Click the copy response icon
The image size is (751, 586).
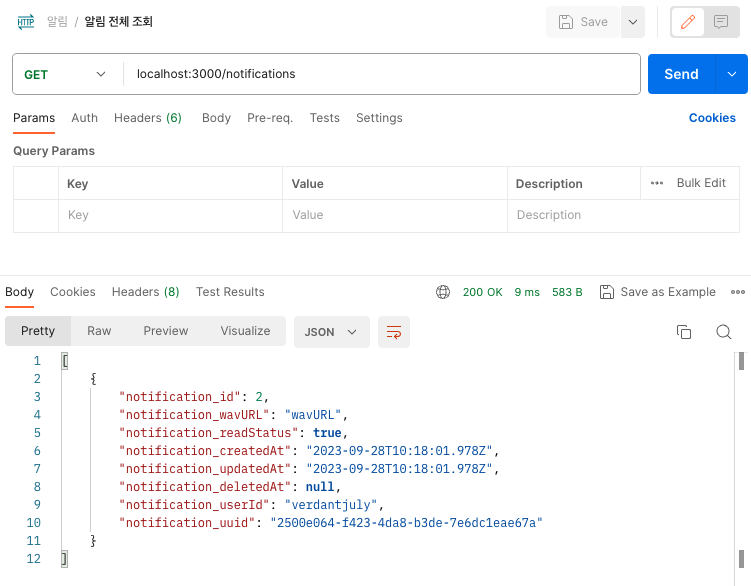tap(684, 332)
